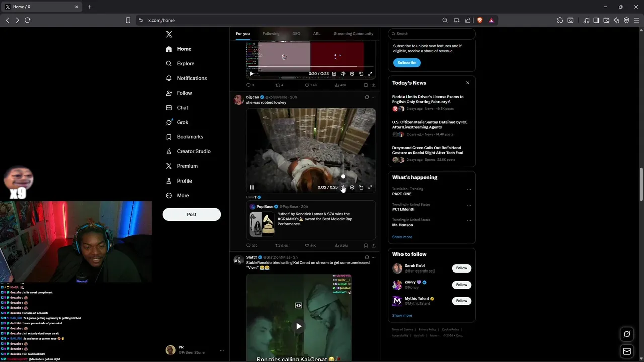Viewport: 644px width, 362px height.
Task: Click Grok icon on big ceo post
Action: pyautogui.click(x=367, y=97)
